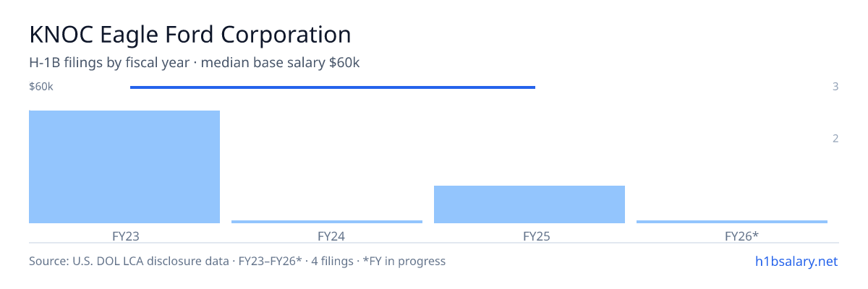Select the thin FY24 bar
Screen dimensions: 868x289
[x=327, y=222]
